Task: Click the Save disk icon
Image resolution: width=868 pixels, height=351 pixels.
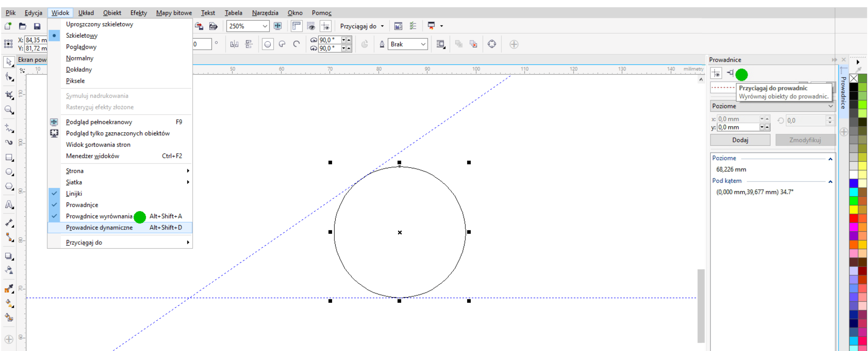Action: pos(37,26)
